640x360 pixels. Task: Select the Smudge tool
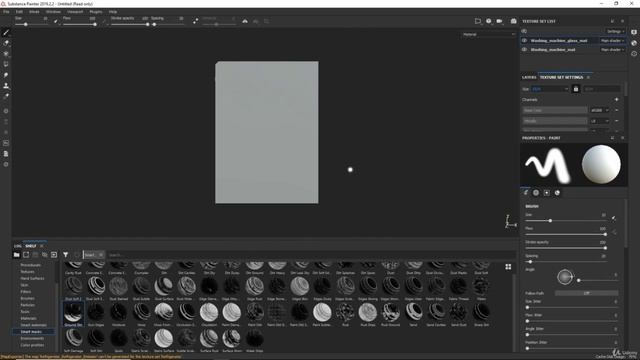point(6,75)
